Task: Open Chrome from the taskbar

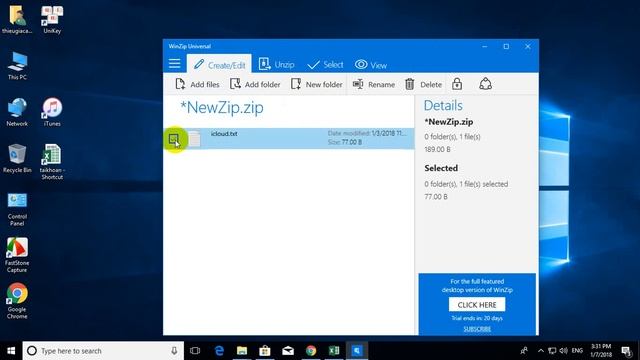Action: coord(311,351)
